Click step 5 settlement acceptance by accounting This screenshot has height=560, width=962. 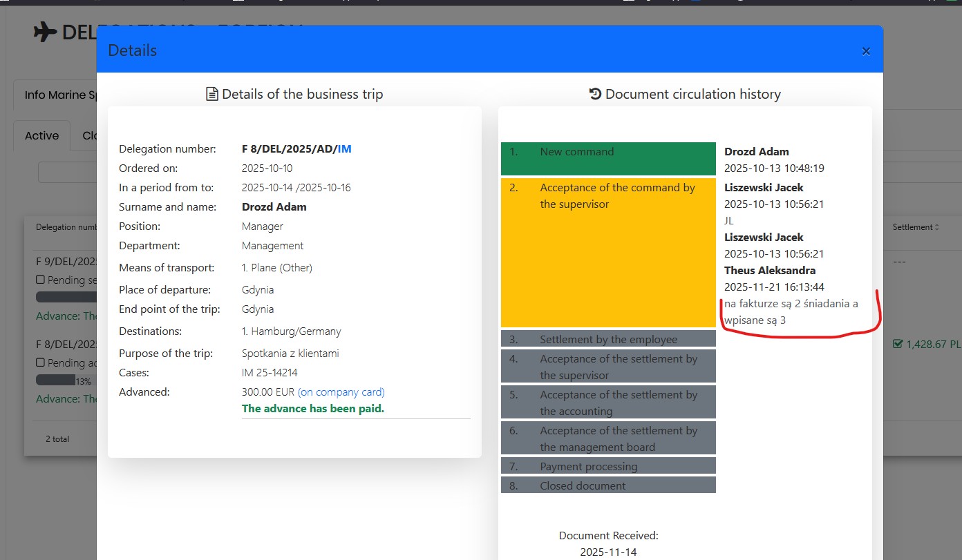click(607, 403)
